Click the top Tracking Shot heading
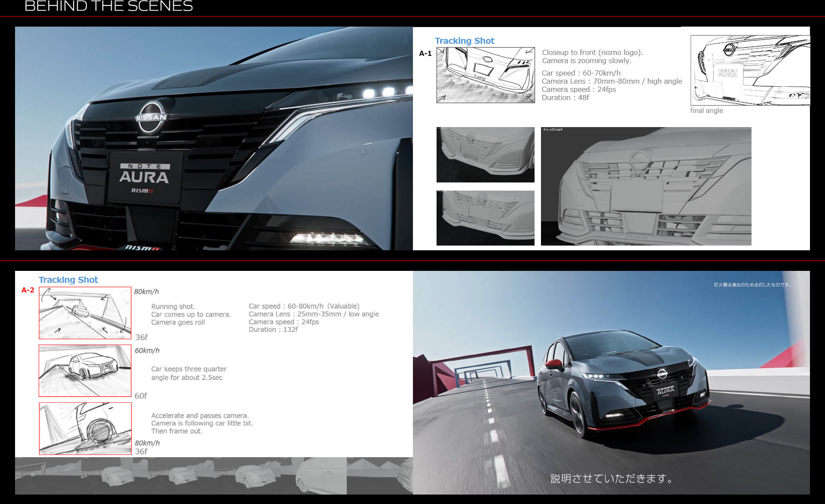 [x=464, y=41]
